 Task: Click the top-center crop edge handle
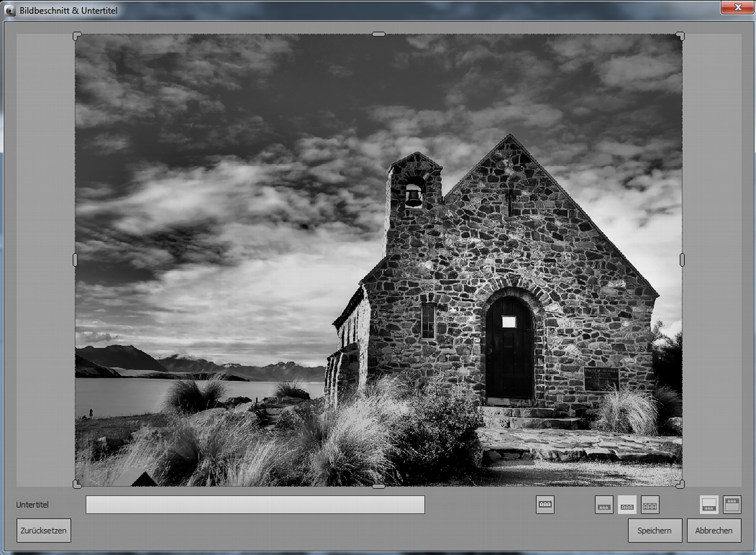coord(378,34)
